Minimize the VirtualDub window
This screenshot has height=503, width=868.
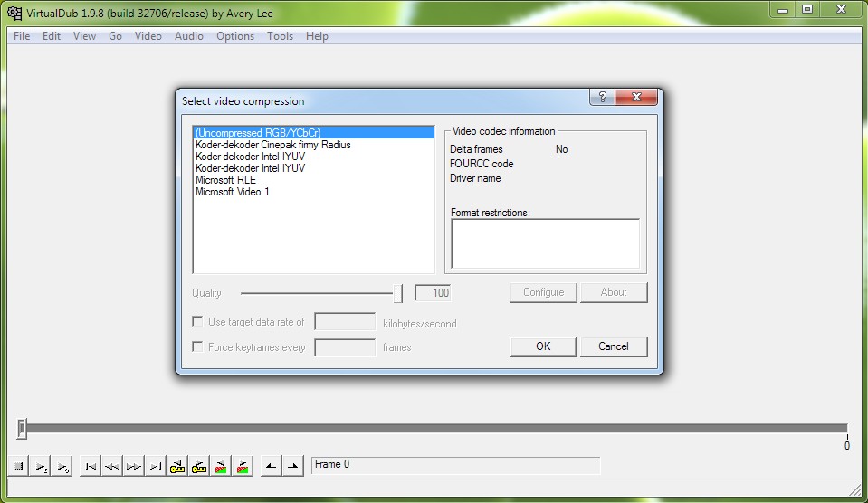pyautogui.click(x=783, y=9)
